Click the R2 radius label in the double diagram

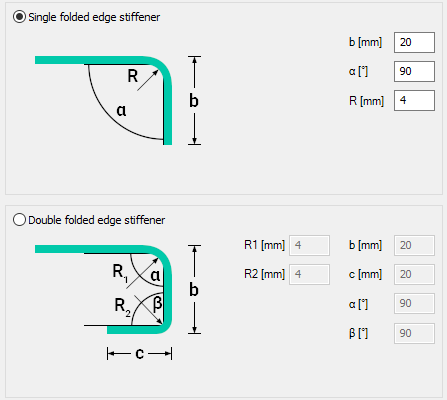point(122,307)
